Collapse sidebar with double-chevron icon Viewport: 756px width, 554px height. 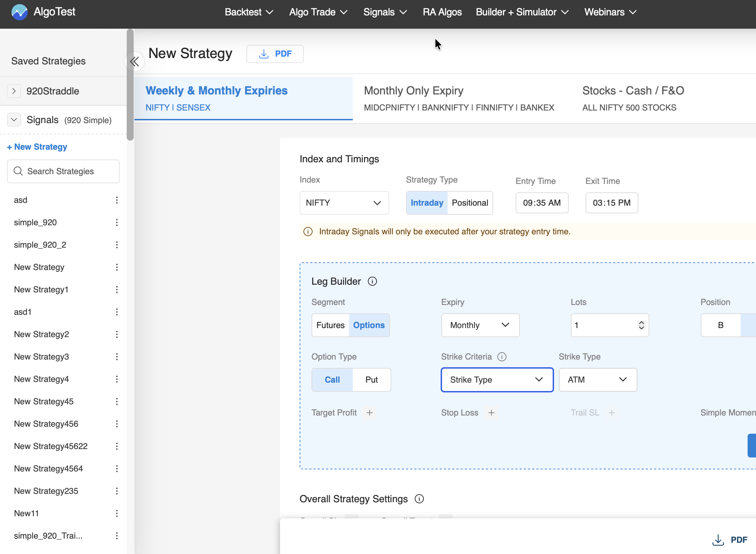pos(134,62)
